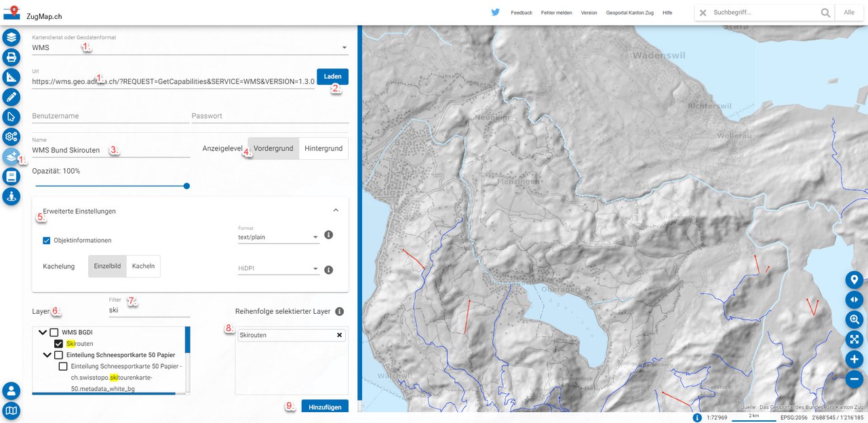Click the Laden button

(332, 77)
